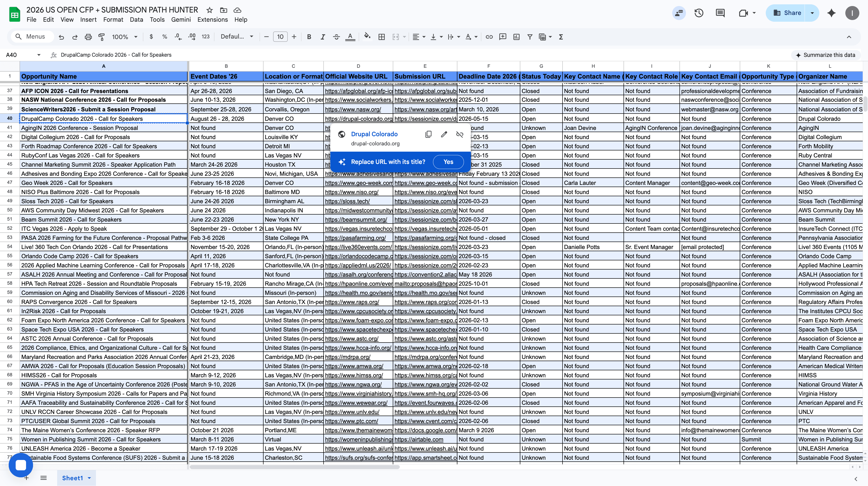Expand the Share options arrow
The height and width of the screenshot is (486, 868).
[812, 13]
